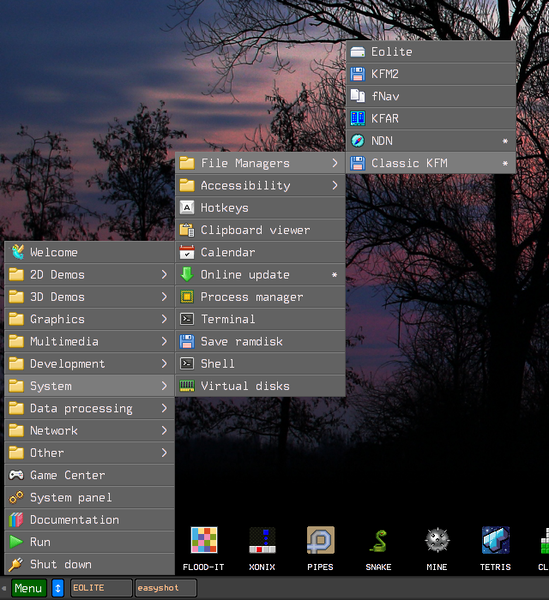The image size is (549, 600).
Task: Expand the File Managers submenu arrow
Action: [x=335, y=163]
